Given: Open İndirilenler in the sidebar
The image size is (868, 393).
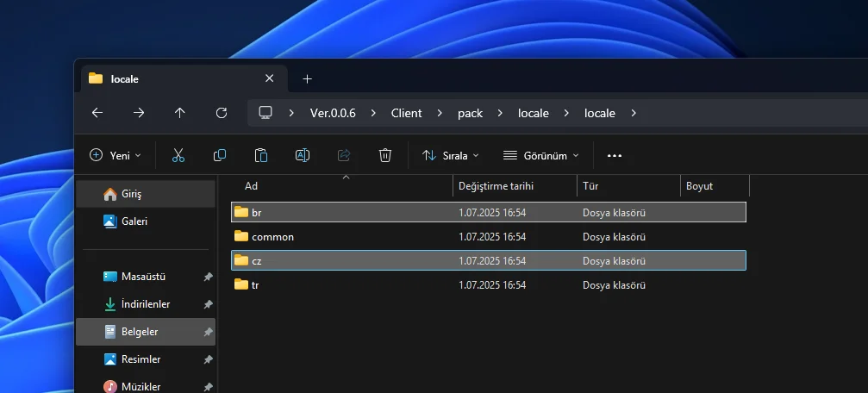Looking at the screenshot, I should click(x=146, y=304).
